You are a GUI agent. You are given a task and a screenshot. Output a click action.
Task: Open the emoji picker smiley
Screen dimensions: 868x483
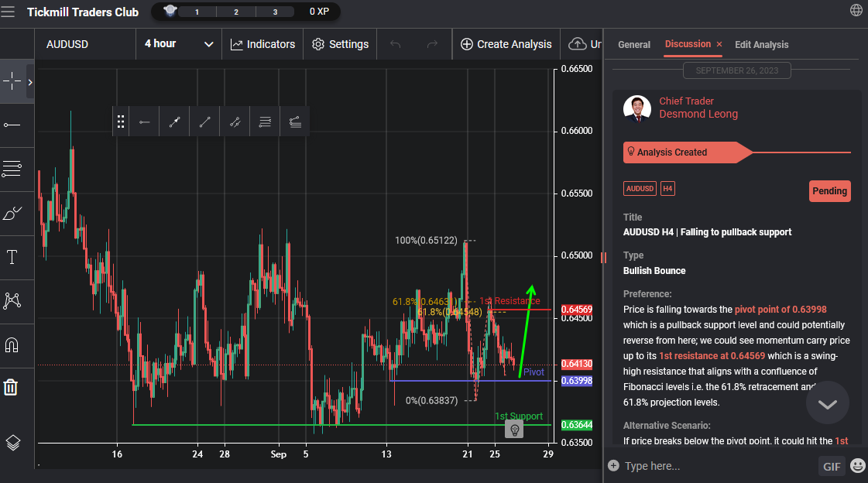[x=857, y=466]
